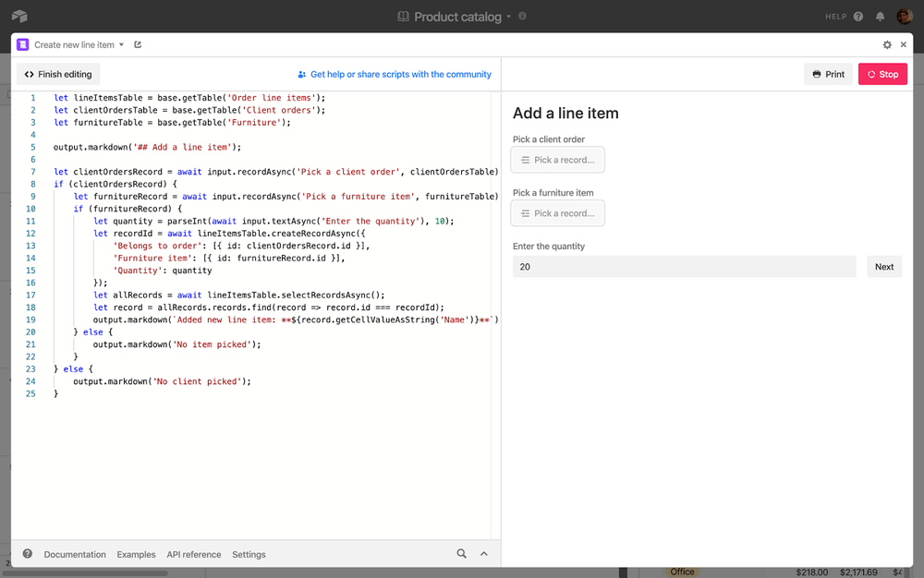This screenshot has height=578, width=924.
Task: Click the edit icon beside the extension title
Action: 137,43
